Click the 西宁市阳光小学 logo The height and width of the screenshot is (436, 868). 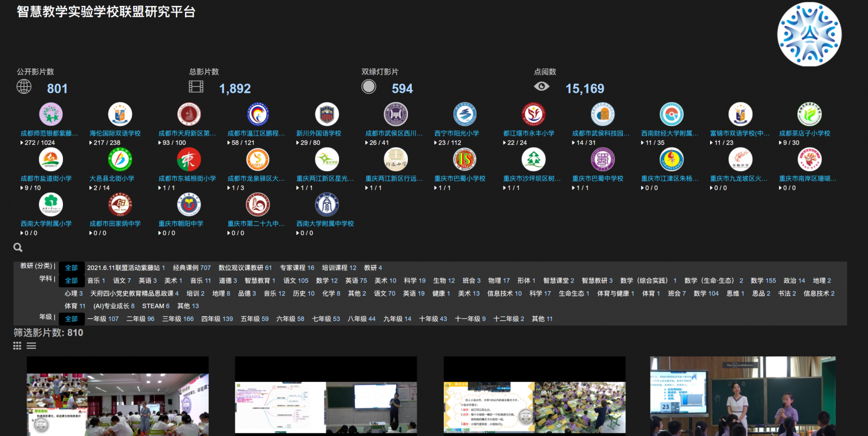point(465,114)
